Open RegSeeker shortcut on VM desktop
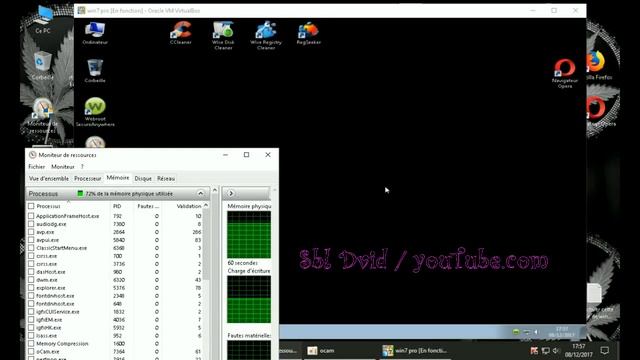 point(309,33)
